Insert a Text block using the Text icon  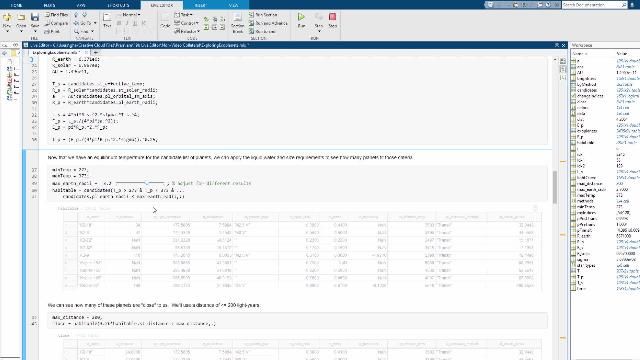click(x=107, y=20)
